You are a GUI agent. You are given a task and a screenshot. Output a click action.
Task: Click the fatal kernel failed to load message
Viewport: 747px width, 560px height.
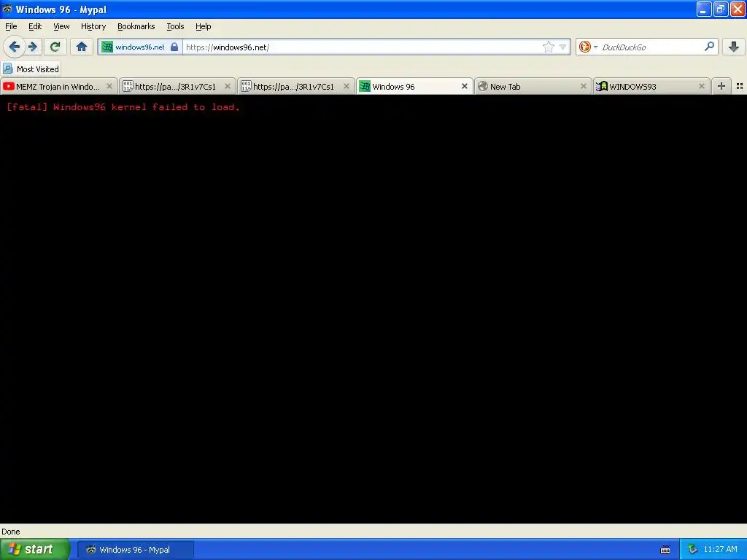coord(123,107)
